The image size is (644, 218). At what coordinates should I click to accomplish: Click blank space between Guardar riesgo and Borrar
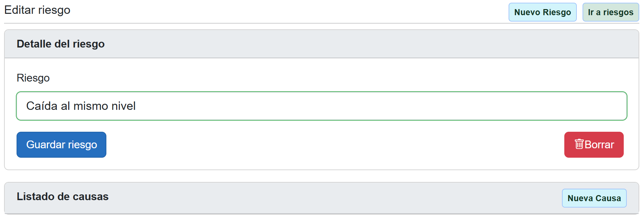pos(334,145)
